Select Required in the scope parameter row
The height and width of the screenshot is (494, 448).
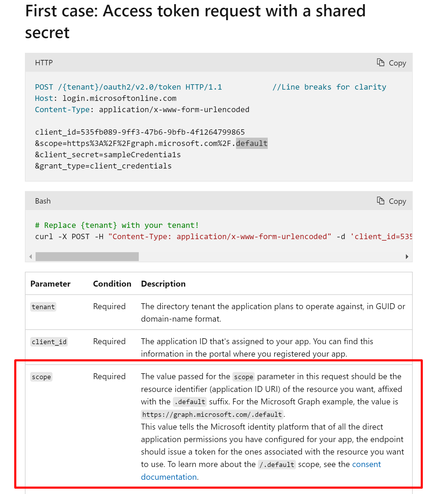[109, 376]
